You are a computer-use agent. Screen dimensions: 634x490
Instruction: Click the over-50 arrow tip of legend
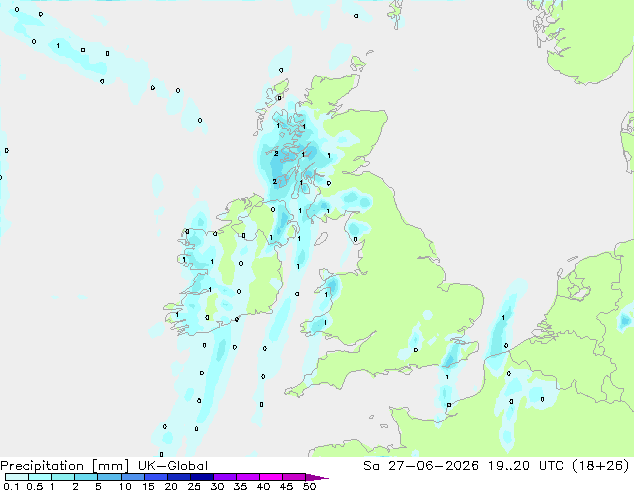pos(317,477)
